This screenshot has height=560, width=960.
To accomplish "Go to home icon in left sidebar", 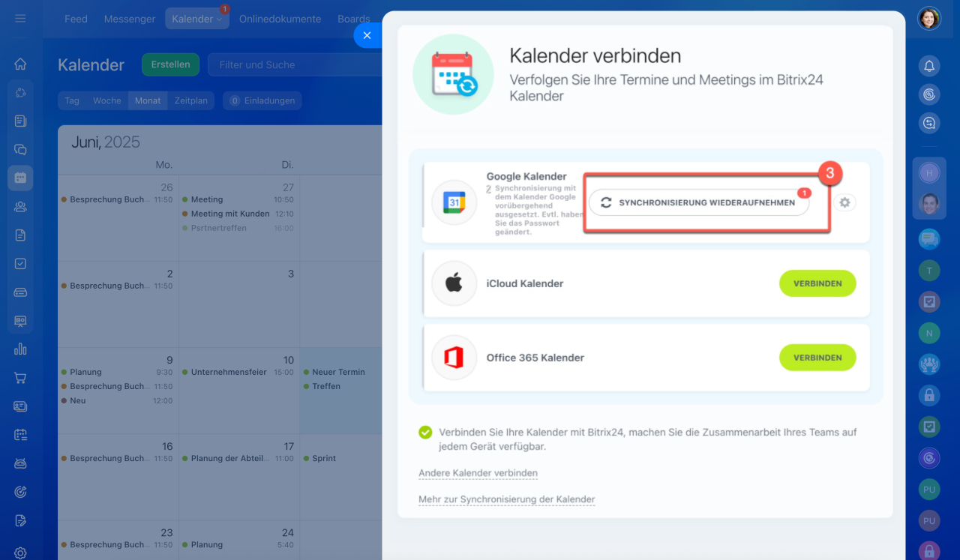I will [20, 64].
